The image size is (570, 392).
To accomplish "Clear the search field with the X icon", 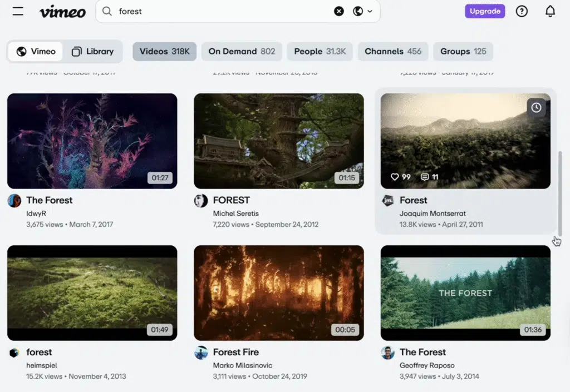I will 339,11.
